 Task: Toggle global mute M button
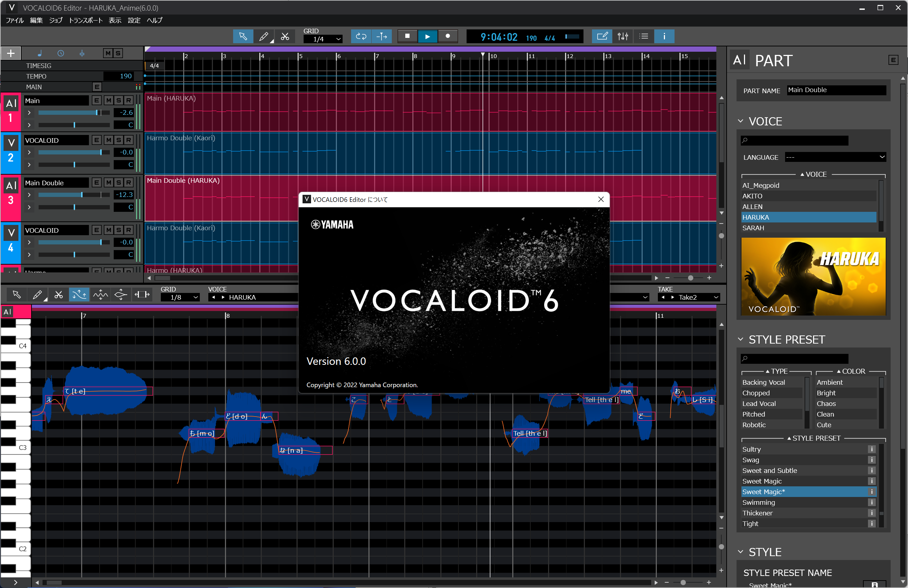coord(108,53)
